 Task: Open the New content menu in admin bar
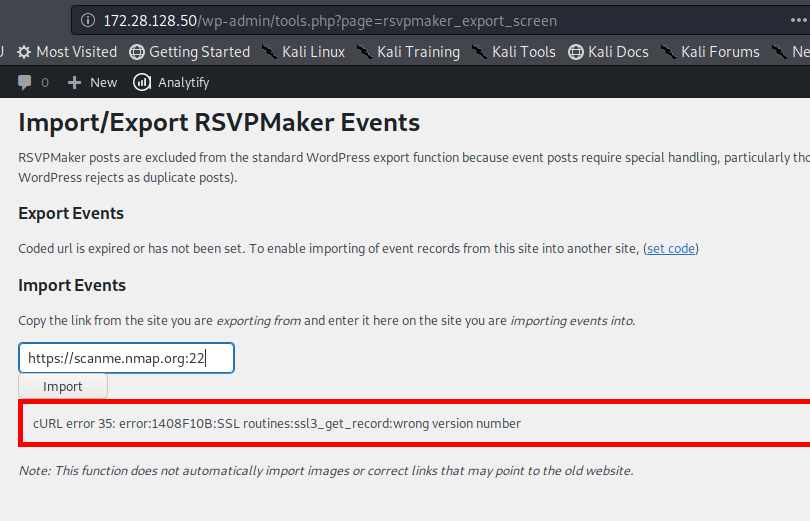pyautogui.click(x=92, y=83)
